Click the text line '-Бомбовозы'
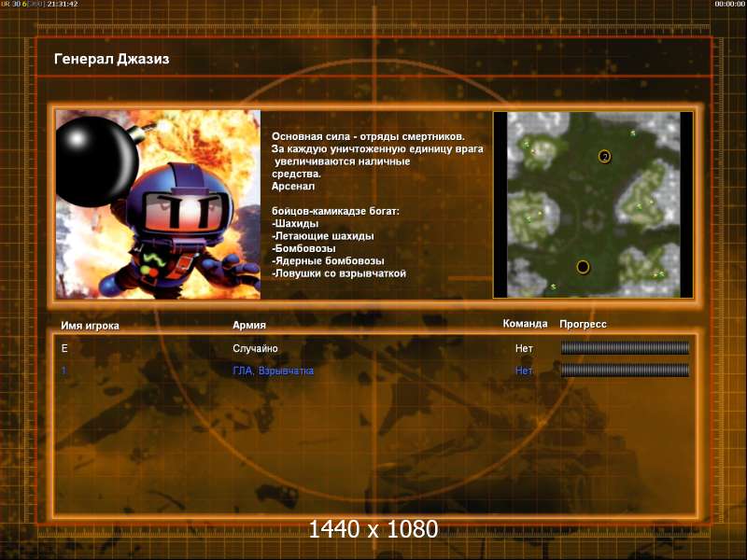 (x=303, y=248)
